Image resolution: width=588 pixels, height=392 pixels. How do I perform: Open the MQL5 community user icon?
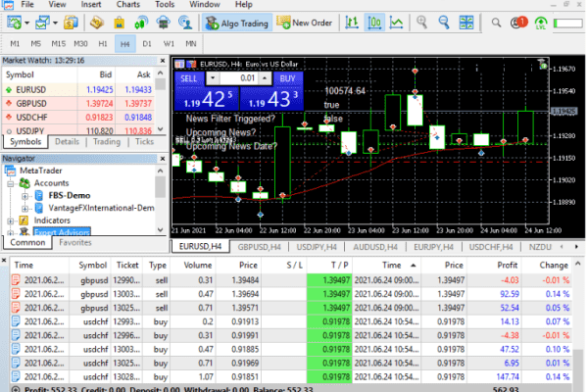[x=185, y=23]
